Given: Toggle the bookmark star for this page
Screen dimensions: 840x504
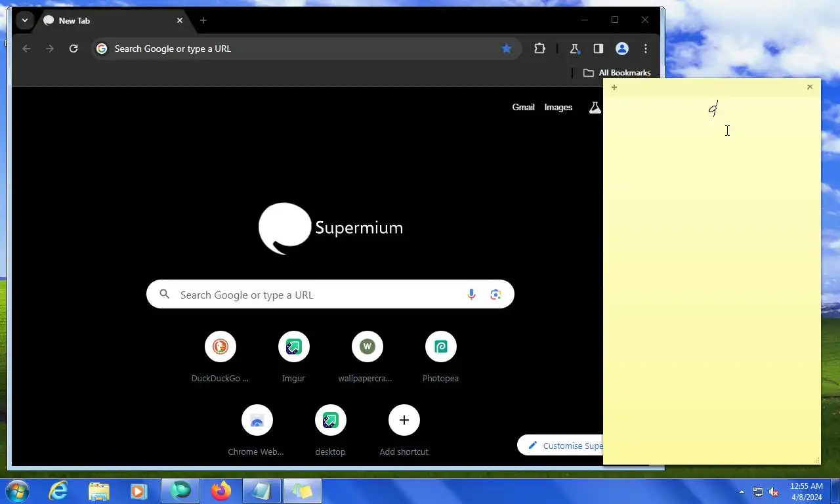Looking at the screenshot, I should pos(507,49).
